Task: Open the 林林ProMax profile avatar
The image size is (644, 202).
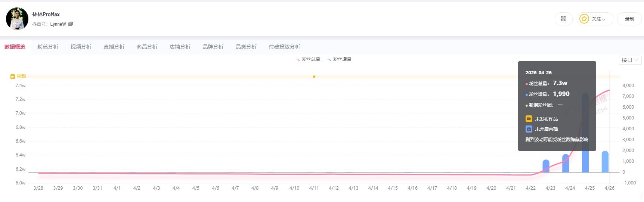Action: click(x=17, y=19)
